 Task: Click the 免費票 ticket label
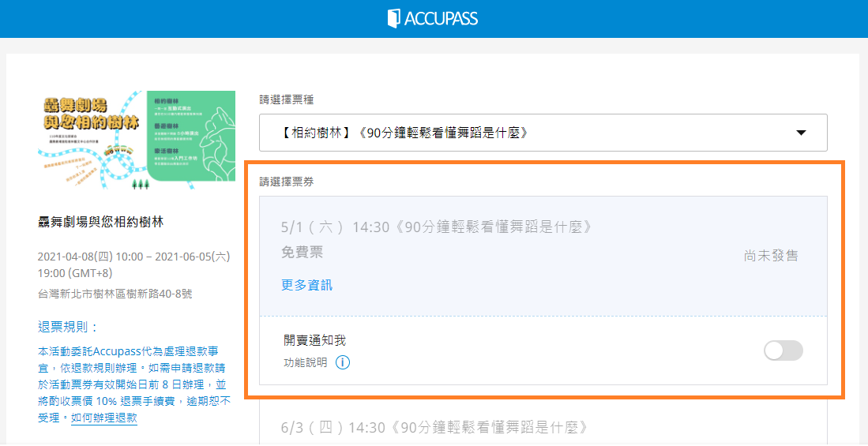point(302,253)
